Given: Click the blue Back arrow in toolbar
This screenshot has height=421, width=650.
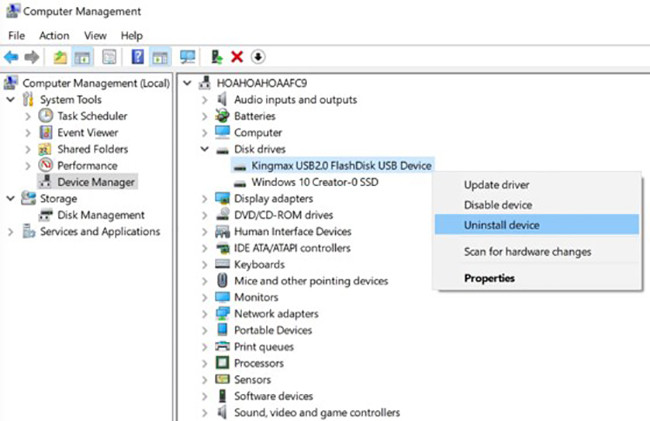Looking at the screenshot, I should tap(11, 57).
